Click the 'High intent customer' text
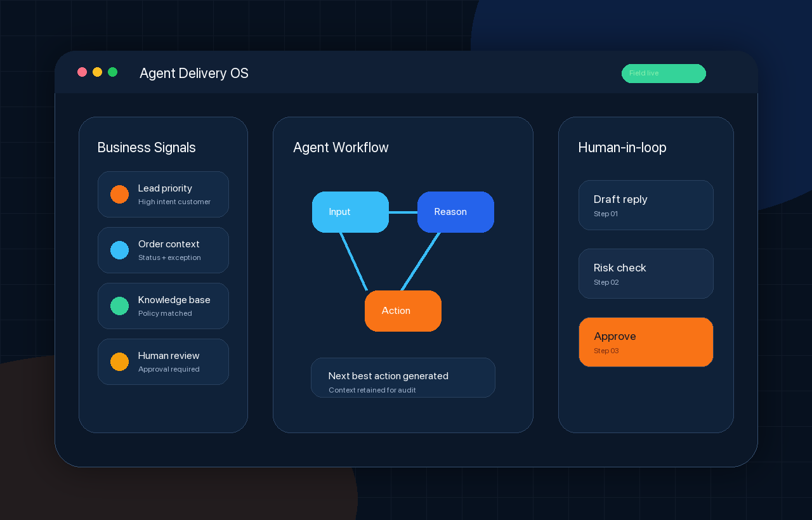This screenshot has height=520, width=812. [174, 202]
